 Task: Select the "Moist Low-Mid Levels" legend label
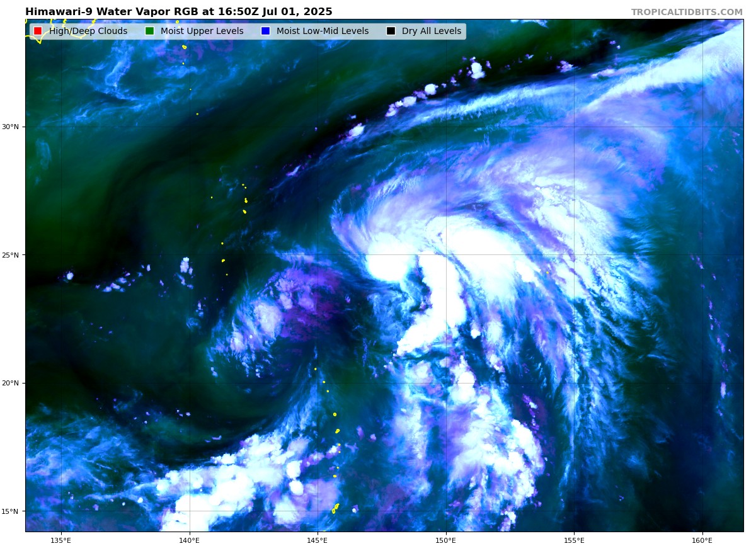pyautogui.click(x=323, y=31)
